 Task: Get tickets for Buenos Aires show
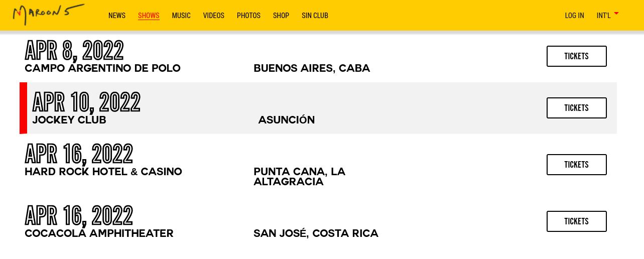click(x=576, y=56)
